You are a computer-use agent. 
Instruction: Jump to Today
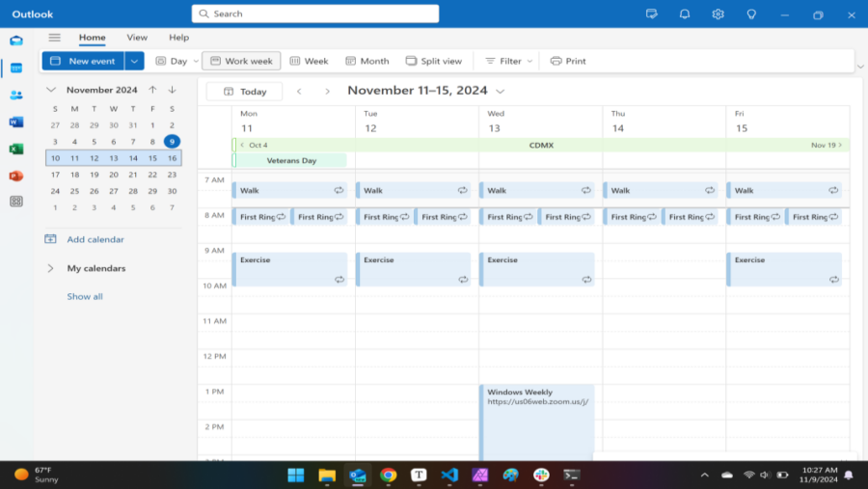click(x=244, y=92)
